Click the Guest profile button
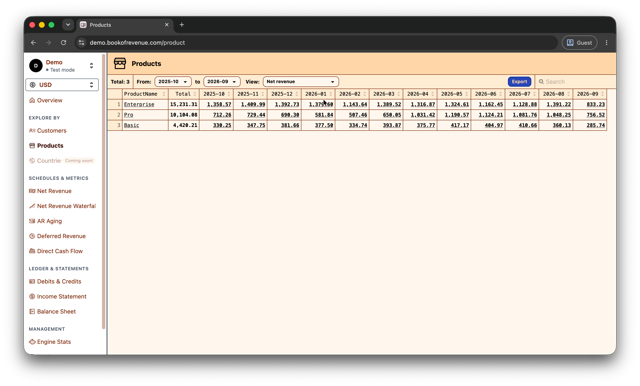Viewport: 640px width, 386px height. click(x=580, y=42)
